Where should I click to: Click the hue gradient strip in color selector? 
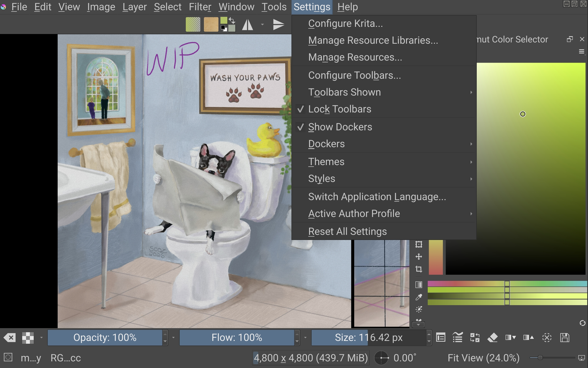(507, 284)
